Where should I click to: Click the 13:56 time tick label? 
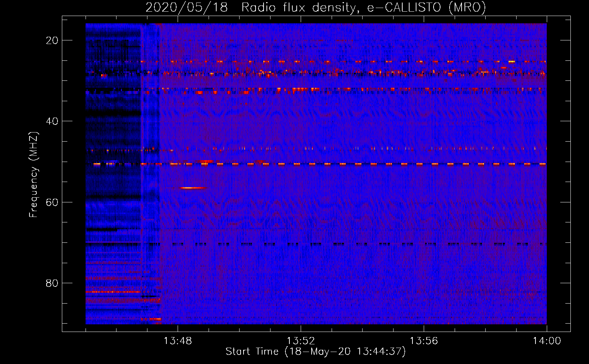424,341
